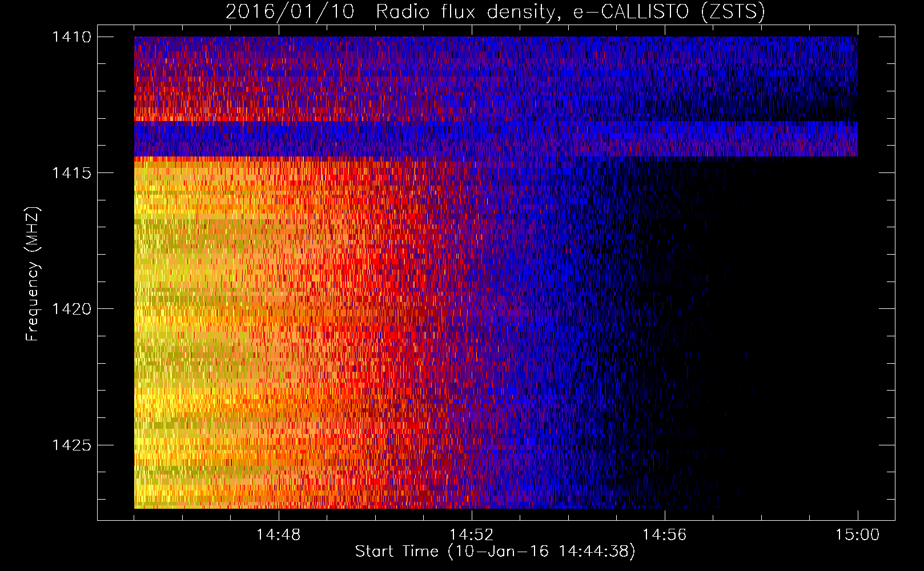The height and width of the screenshot is (571, 924).
Task: Click the 1410 frequency tick label
Action: (x=71, y=37)
